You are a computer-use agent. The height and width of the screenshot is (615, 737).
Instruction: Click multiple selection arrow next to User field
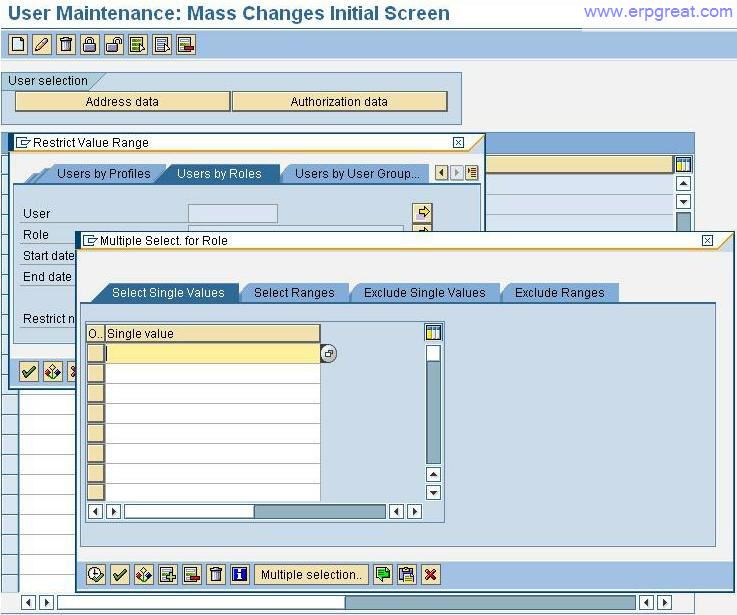tap(422, 212)
